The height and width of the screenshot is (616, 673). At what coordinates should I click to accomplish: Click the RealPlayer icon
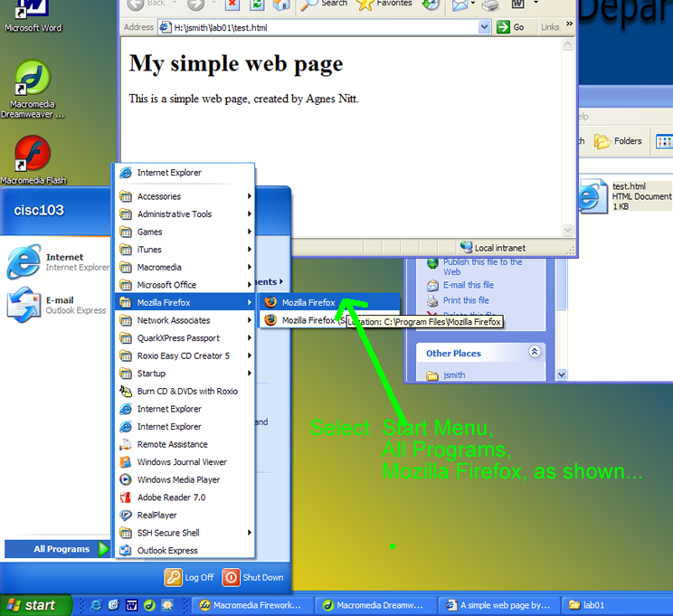coord(126,515)
